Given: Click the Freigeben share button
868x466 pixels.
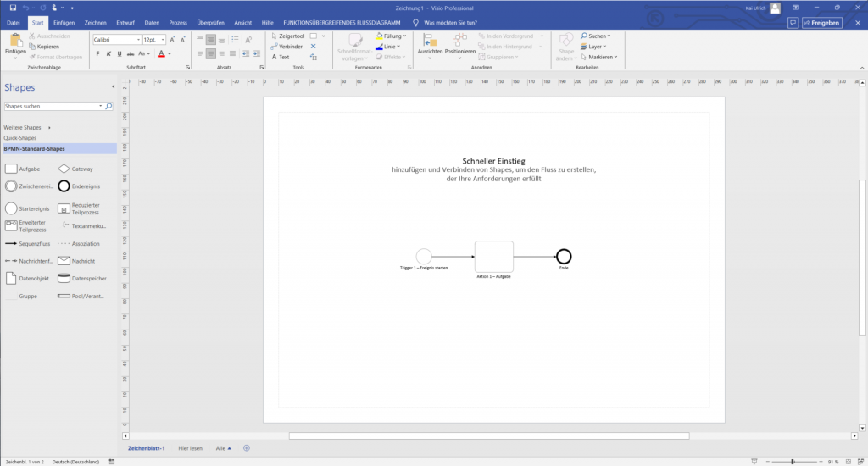Looking at the screenshot, I should pos(821,23).
